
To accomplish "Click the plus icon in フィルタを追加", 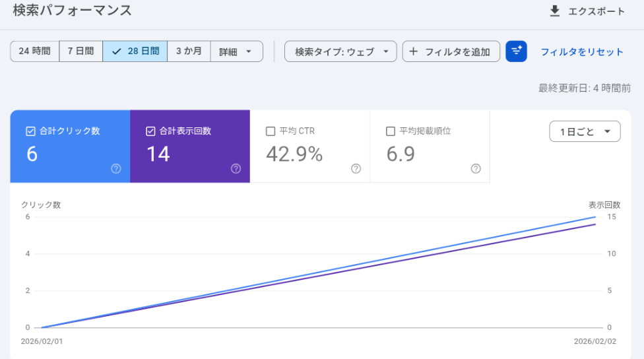I will (414, 51).
